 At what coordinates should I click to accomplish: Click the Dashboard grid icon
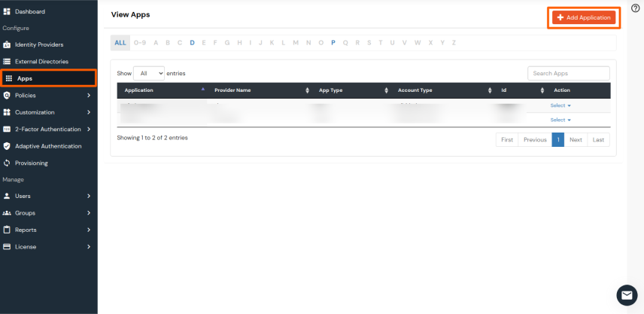[x=7, y=11]
